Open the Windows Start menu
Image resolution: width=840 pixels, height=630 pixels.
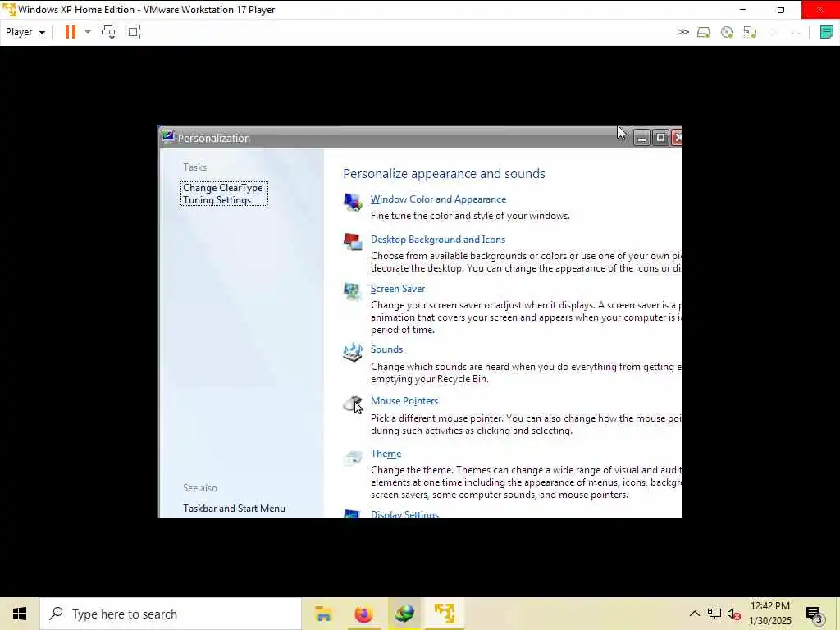pyautogui.click(x=20, y=614)
